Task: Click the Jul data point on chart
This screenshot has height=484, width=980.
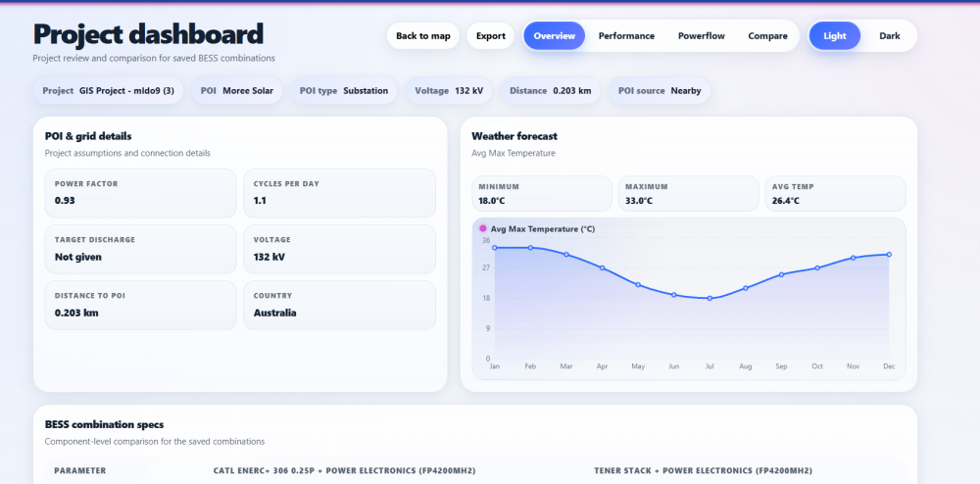Action: pos(710,299)
